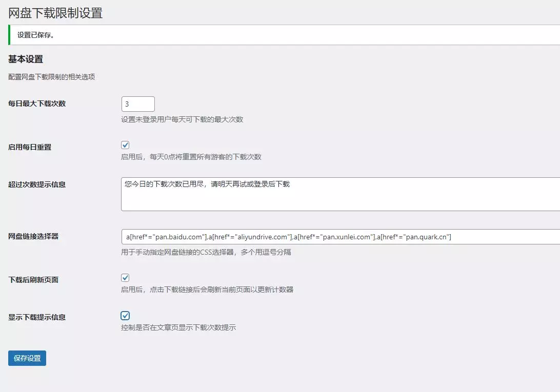Toggle the 下载后刷新页面 checkbox
The image size is (560, 392).
(125, 278)
